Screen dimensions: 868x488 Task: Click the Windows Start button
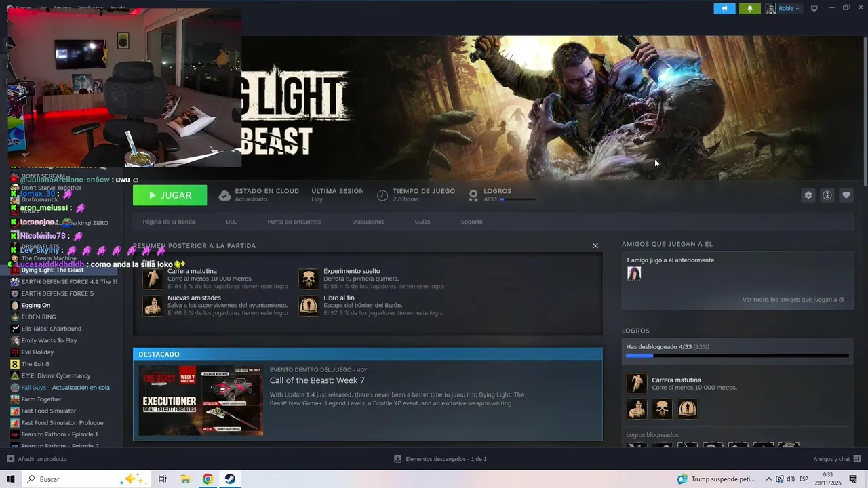click(x=11, y=479)
